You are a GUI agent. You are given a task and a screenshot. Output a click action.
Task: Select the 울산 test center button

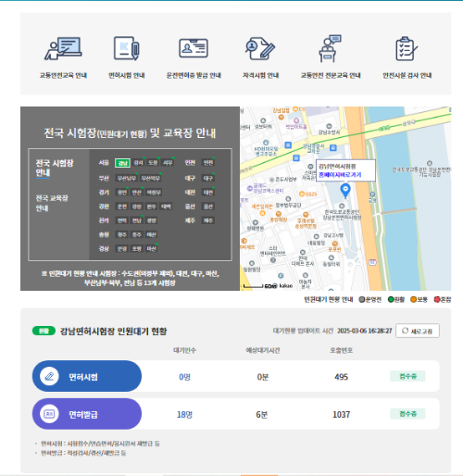(208, 207)
